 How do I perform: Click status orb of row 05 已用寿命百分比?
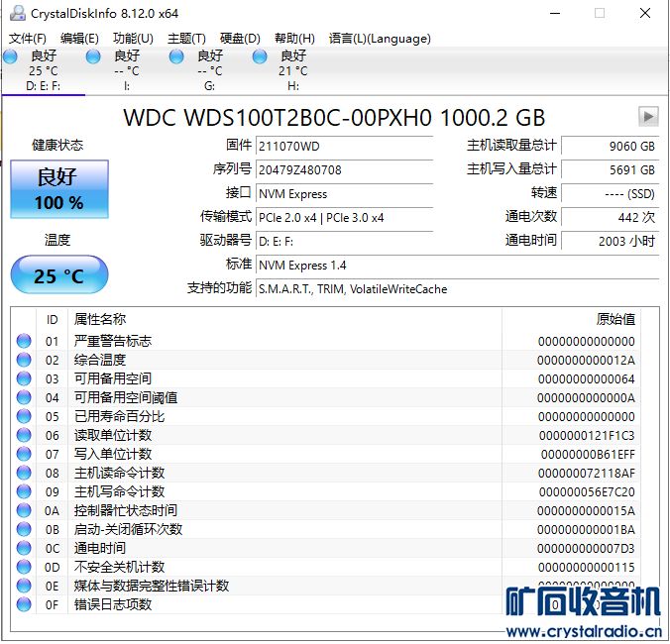click(24, 416)
